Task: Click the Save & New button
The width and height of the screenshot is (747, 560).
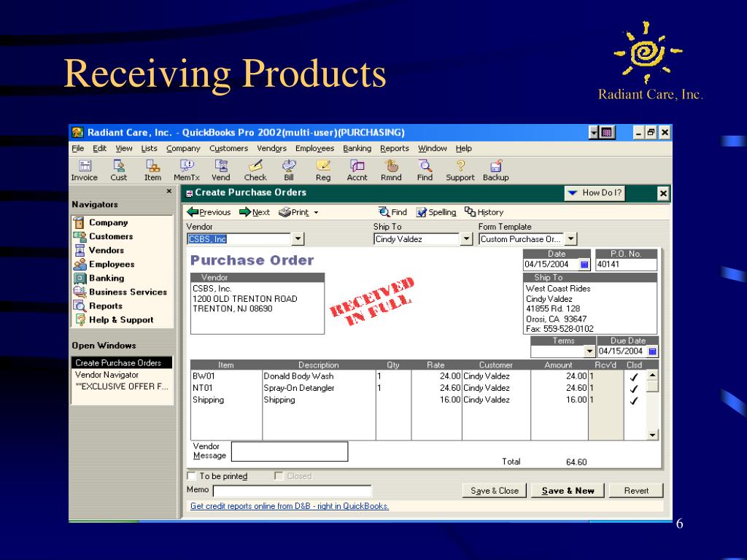Action: [x=568, y=491]
